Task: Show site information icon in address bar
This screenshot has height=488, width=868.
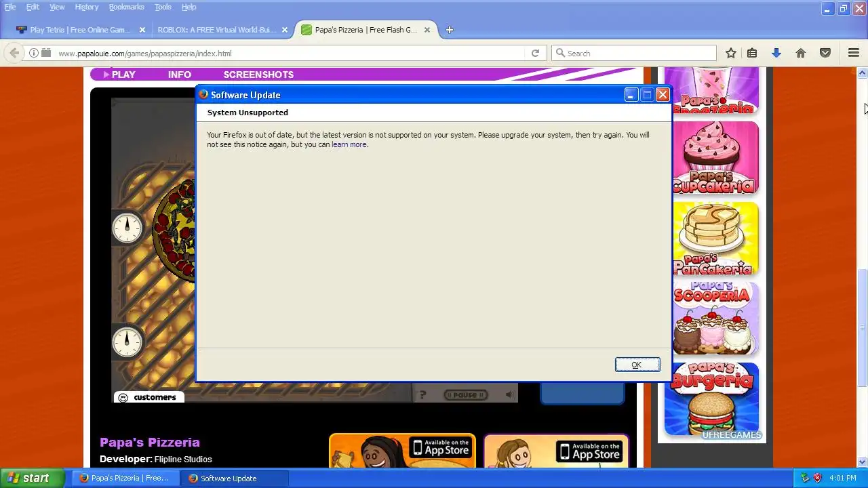Action: coord(34,53)
